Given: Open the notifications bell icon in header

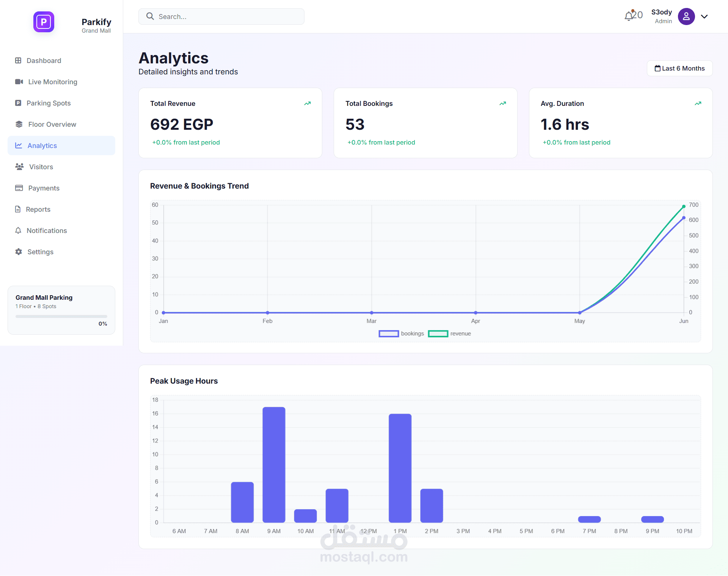Looking at the screenshot, I should point(629,16).
